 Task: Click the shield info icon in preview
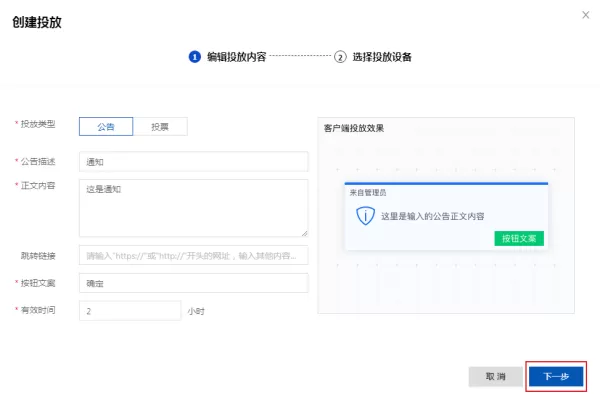[x=365, y=216]
